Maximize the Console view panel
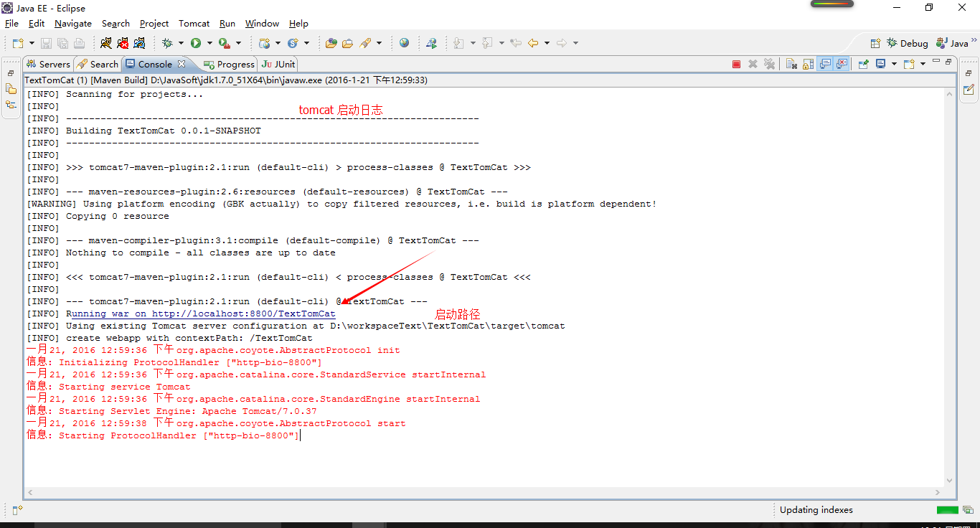 948,62
